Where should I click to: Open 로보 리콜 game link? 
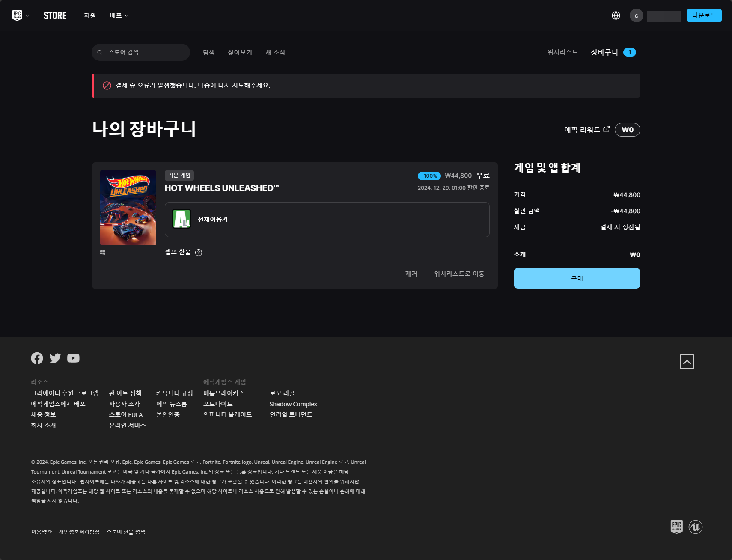[x=282, y=393]
